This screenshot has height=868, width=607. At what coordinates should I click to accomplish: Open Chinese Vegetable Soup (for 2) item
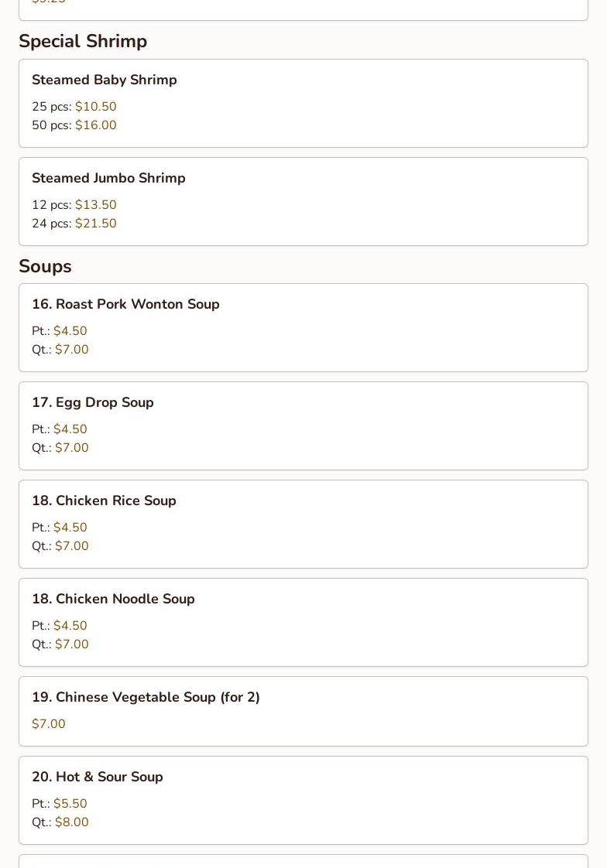(x=146, y=697)
